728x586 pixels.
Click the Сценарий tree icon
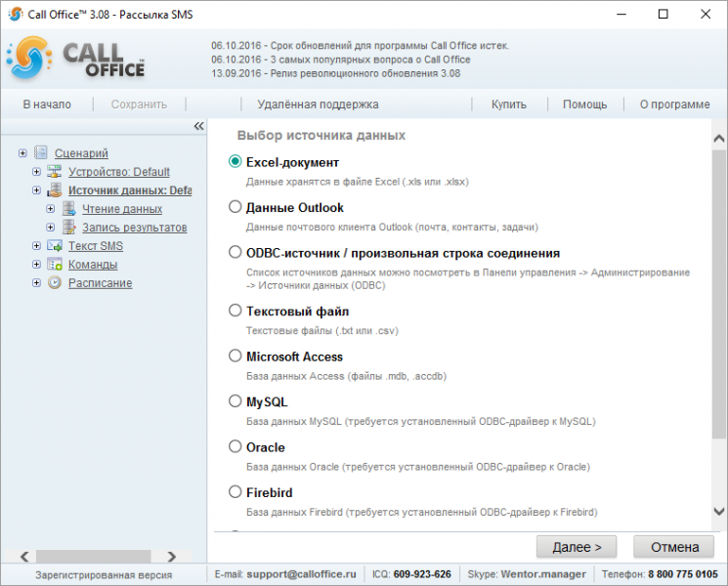coord(41,152)
